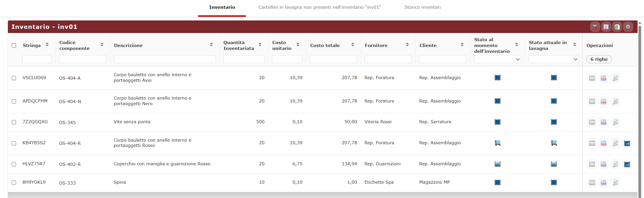Click the Fornitore filter text field

click(x=388, y=59)
